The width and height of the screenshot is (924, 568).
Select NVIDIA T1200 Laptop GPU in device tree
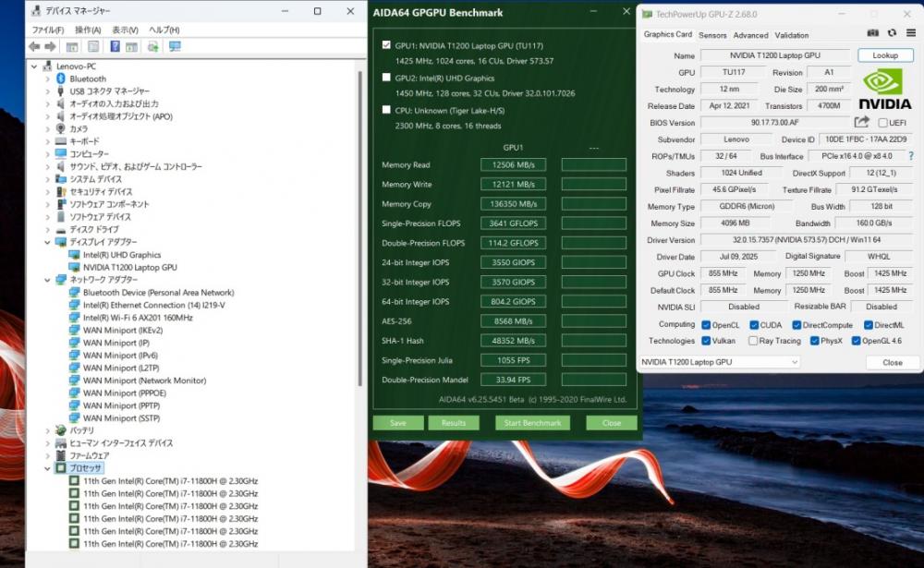129,267
